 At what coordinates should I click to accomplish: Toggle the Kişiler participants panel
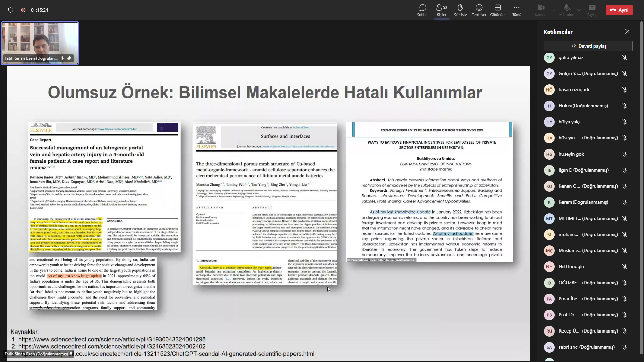point(441,10)
